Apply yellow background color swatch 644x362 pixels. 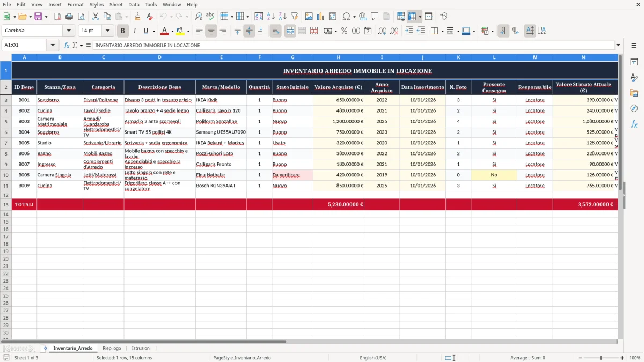[180, 31]
